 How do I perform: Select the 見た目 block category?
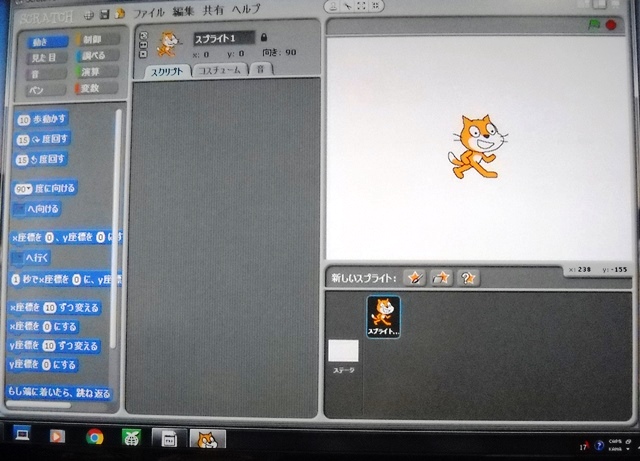click(x=47, y=58)
